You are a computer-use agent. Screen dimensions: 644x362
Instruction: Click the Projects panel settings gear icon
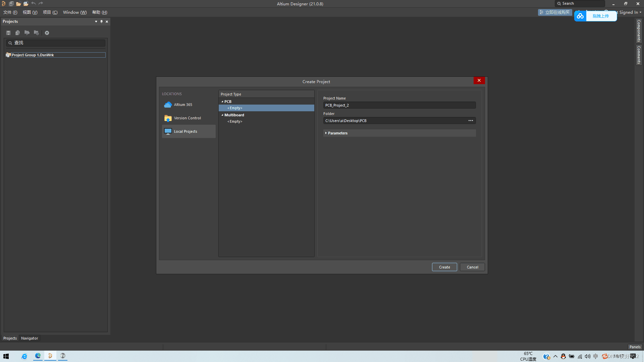pos(47,33)
